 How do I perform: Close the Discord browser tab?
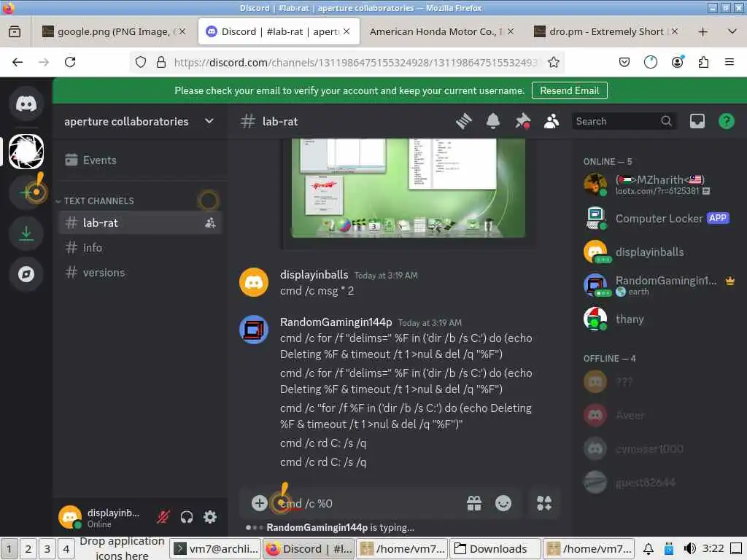[347, 31]
